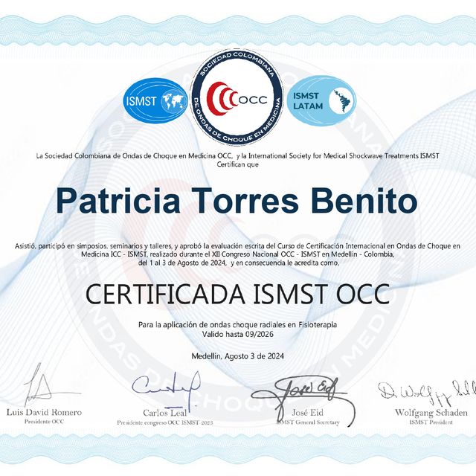Click the 'ISMST President' title

(431, 422)
